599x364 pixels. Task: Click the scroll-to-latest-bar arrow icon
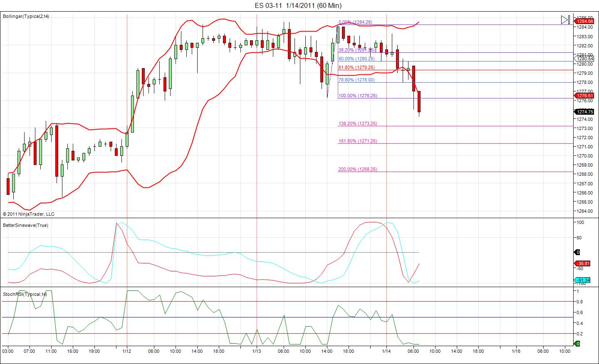click(x=565, y=20)
